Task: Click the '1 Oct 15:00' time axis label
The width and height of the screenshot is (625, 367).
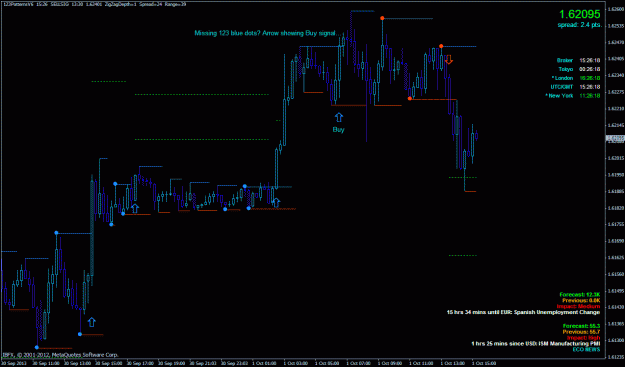Action: point(484,363)
